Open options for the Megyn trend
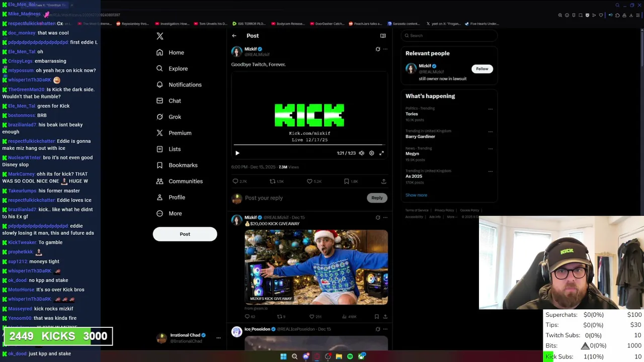This screenshot has width=644, height=362. click(x=491, y=149)
